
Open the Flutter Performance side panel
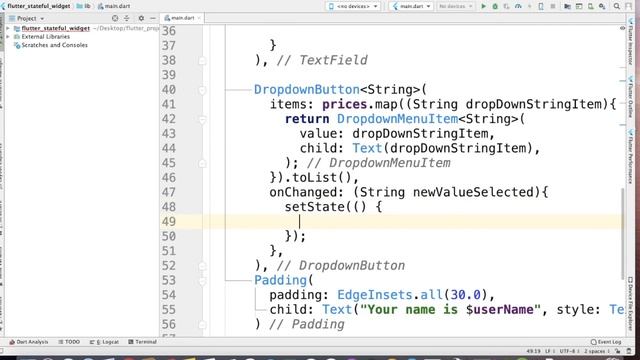631,157
